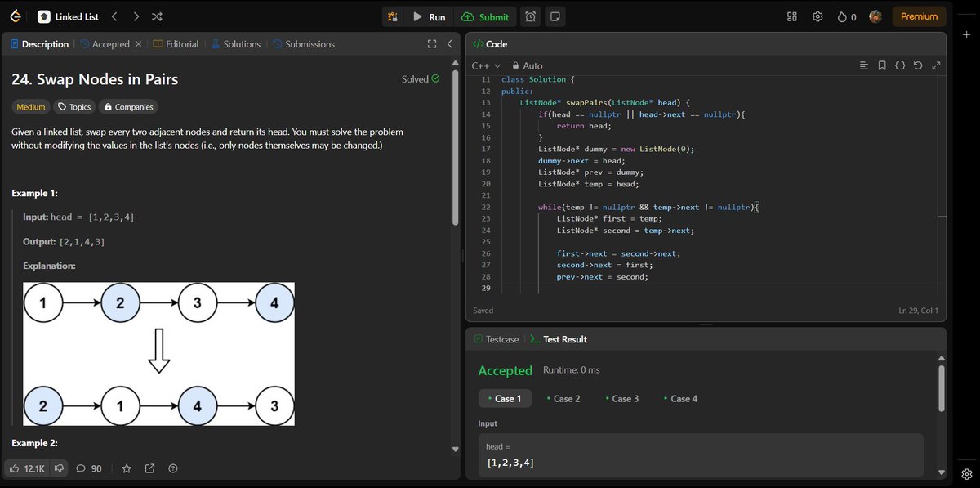Like the problem thumbs-up 12.1K
Image resolution: width=980 pixels, height=488 pixels.
pos(26,468)
